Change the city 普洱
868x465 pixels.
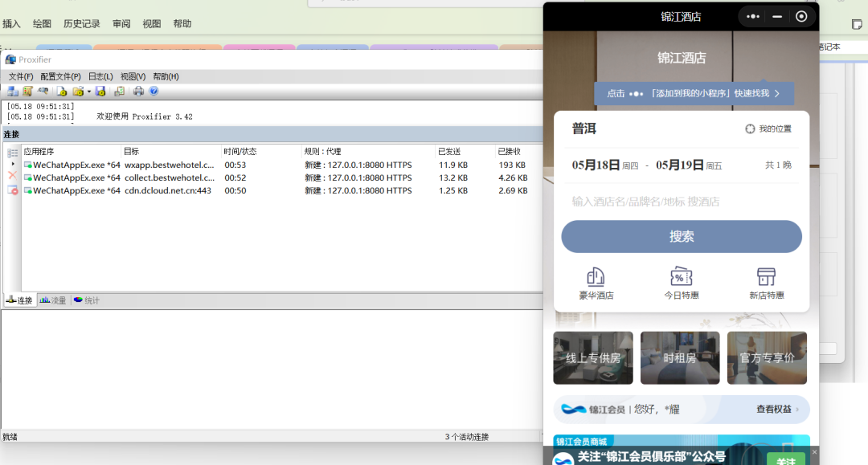click(x=584, y=128)
